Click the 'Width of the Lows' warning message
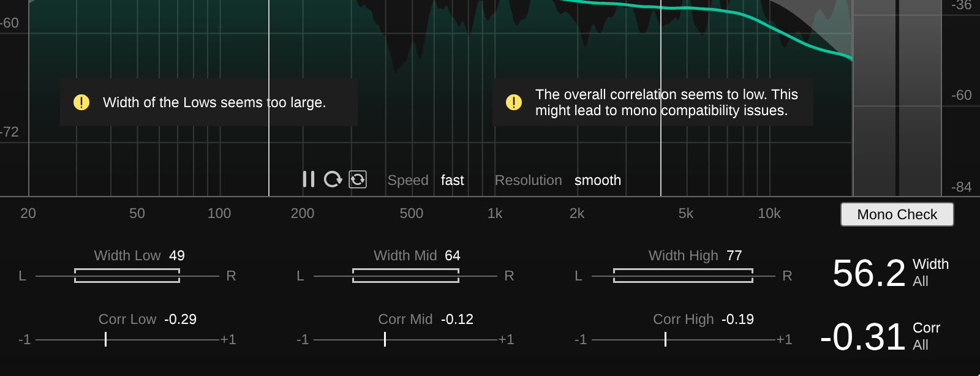This screenshot has height=376, width=980. coord(214,103)
